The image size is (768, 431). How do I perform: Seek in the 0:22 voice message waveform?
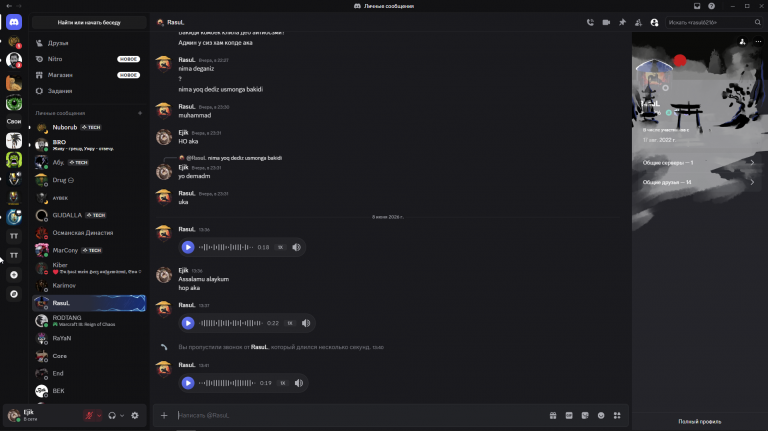(231, 323)
